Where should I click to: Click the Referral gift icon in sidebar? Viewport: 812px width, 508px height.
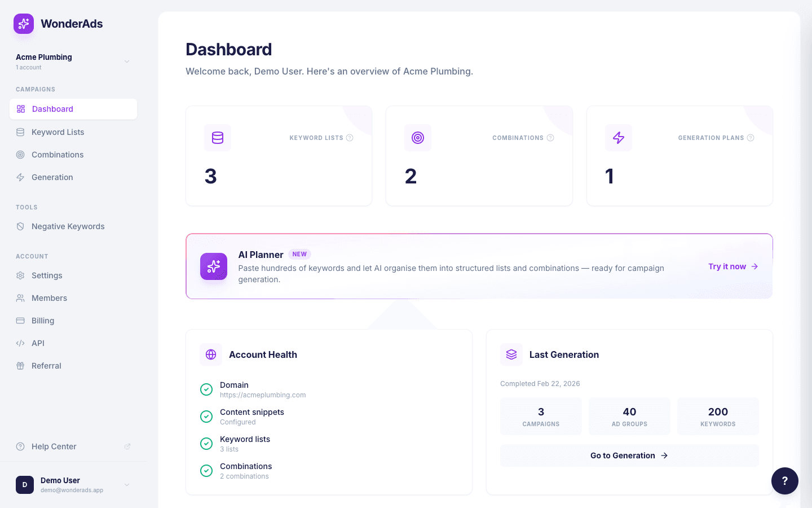point(20,365)
